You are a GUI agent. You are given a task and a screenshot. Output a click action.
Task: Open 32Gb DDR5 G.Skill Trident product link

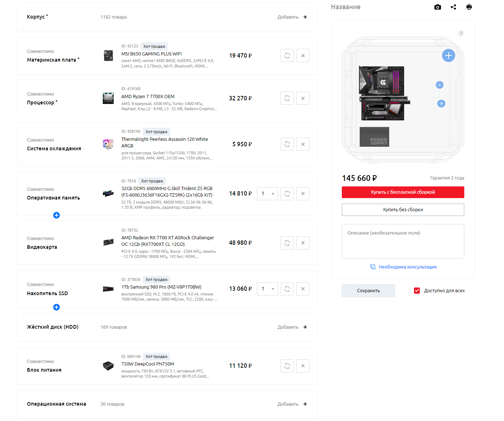(167, 192)
